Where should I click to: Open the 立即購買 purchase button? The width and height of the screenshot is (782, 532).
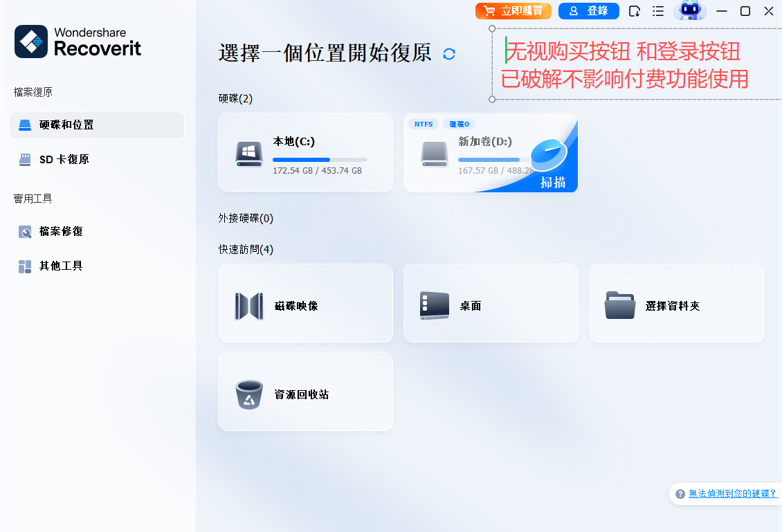(513, 11)
